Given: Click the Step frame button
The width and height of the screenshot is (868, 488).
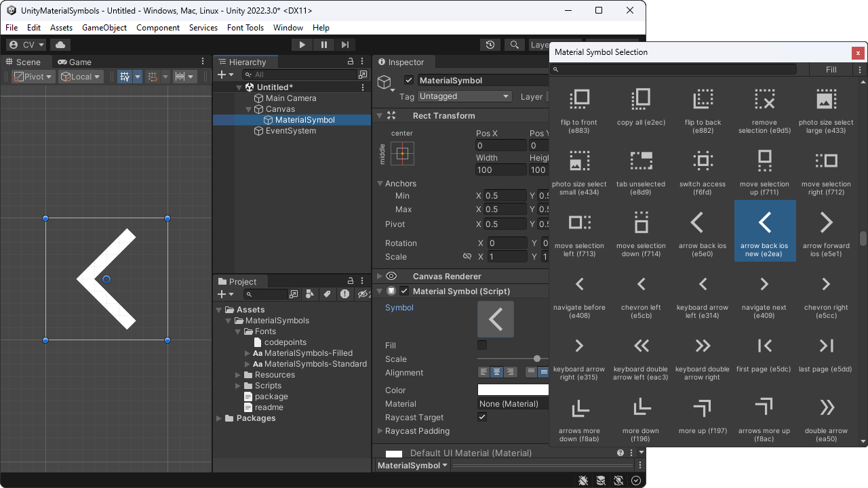Looking at the screenshot, I should pos(344,44).
